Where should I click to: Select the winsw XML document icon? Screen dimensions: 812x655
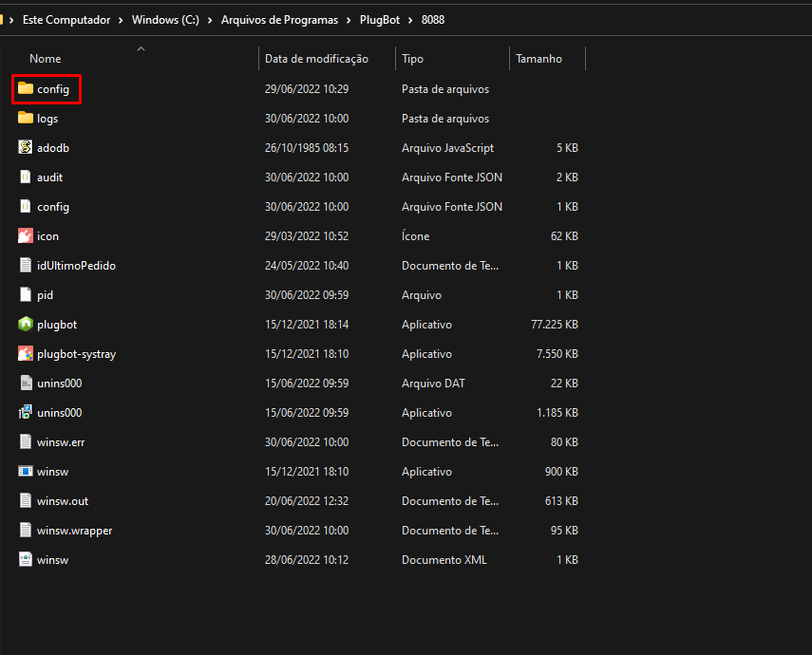pos(26,560)
